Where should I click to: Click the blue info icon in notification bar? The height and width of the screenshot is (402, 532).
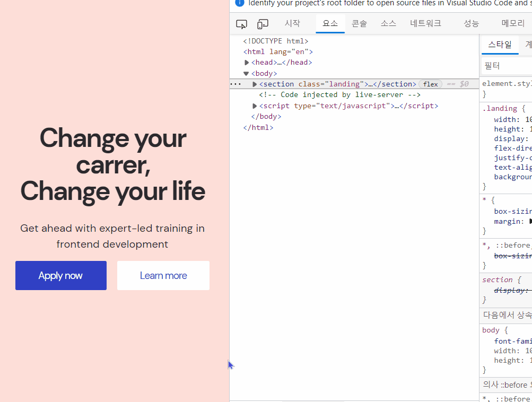(240, 3)
